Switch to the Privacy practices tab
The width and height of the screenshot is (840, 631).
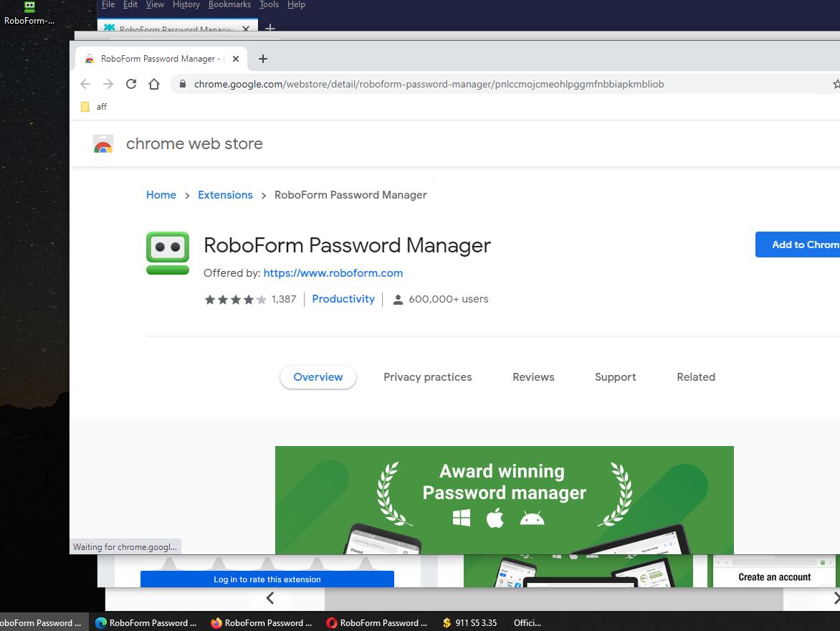pos(427,377)
